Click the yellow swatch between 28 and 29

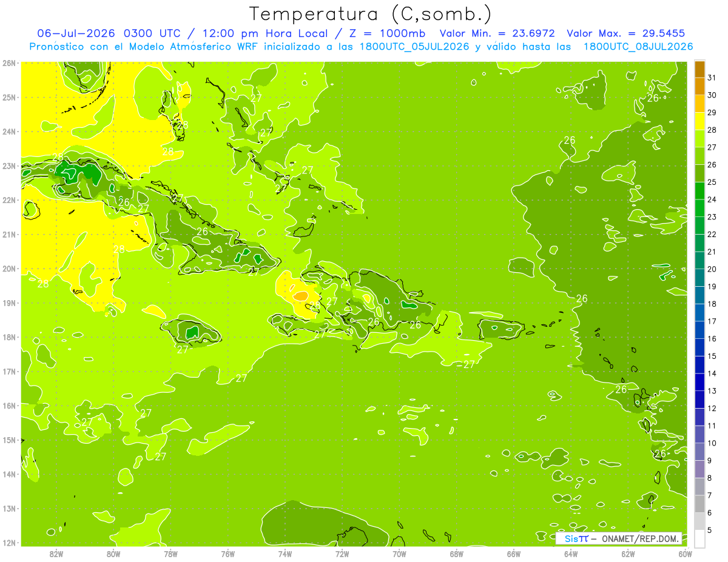pos(699,121)
